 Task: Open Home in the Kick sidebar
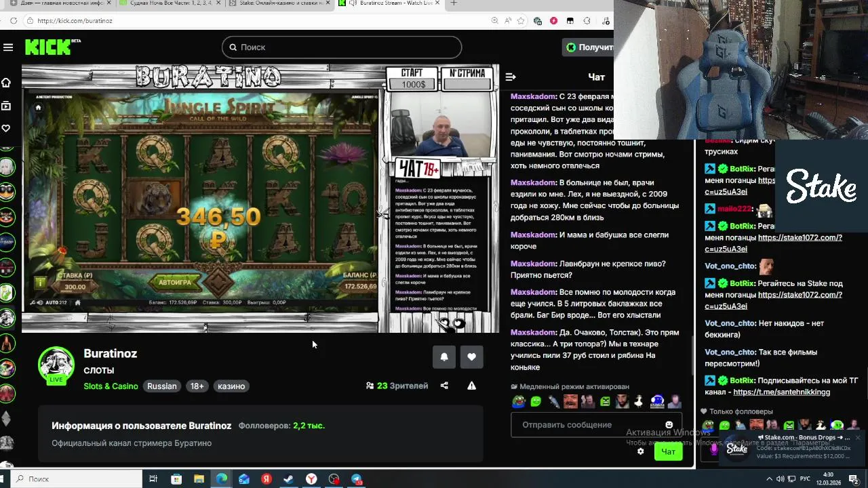[6, 83]
